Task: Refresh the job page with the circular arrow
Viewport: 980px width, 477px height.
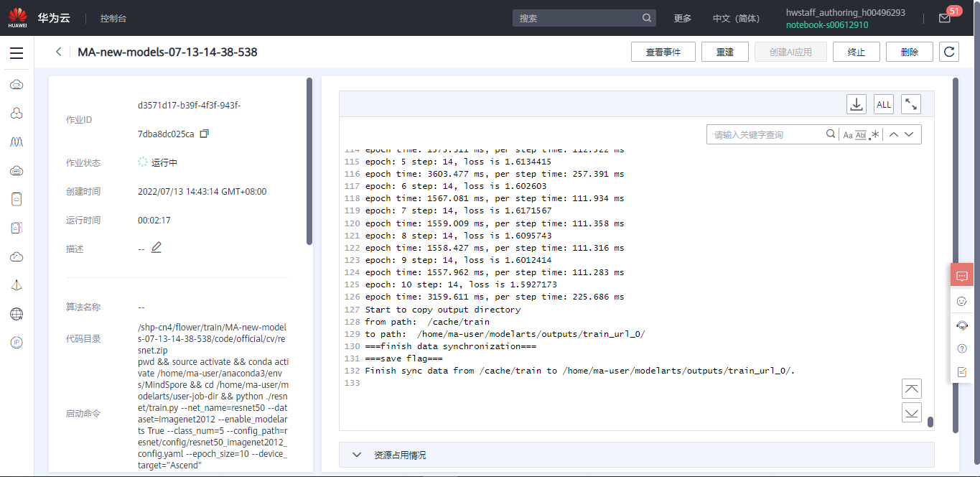Action: (949, 52)
